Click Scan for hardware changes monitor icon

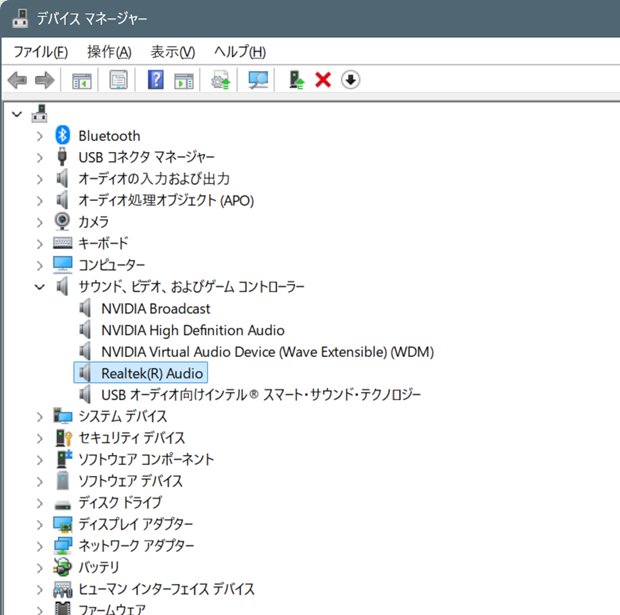click(x=258, y=80)
